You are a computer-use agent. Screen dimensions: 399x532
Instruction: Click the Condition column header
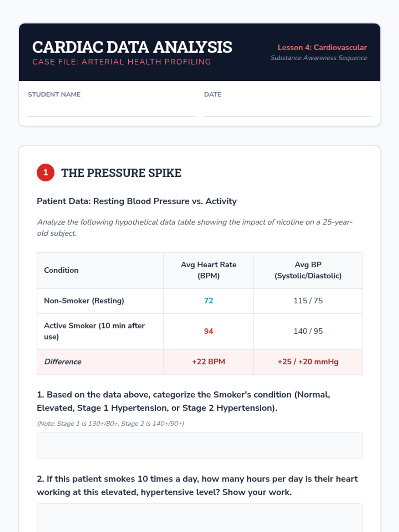click(x=61, y=270)
